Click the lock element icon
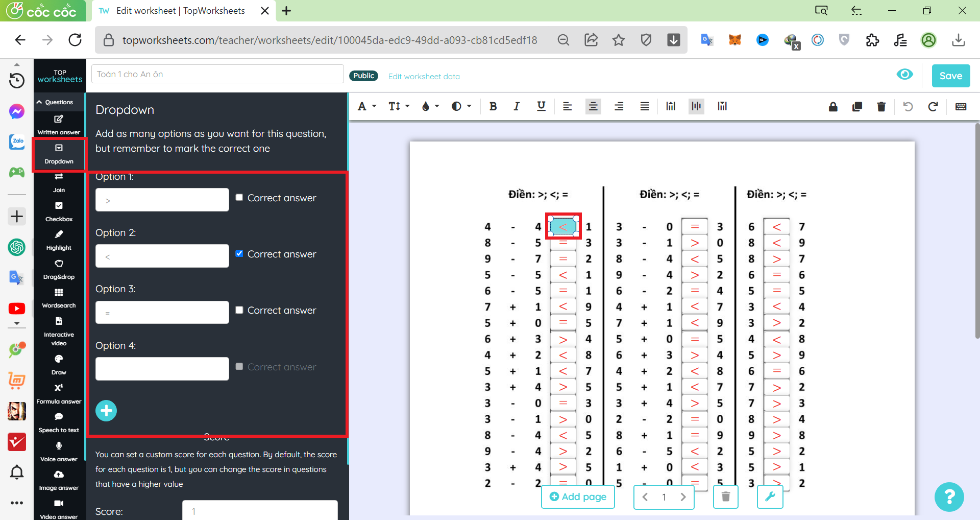This screenshot has height=520, width=980. 833,106
